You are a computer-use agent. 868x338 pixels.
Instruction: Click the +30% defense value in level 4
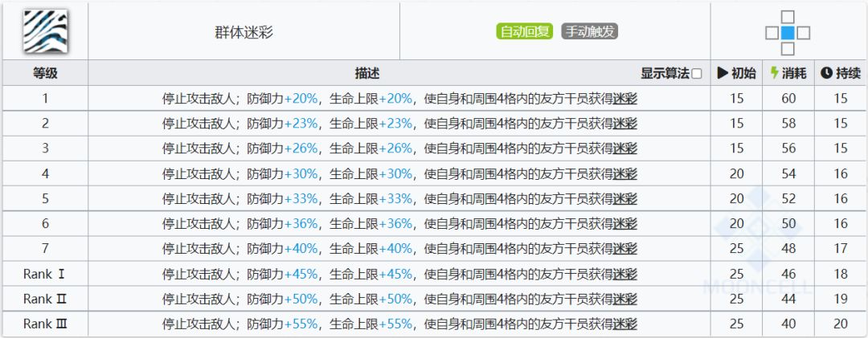(x=301, y=174)
